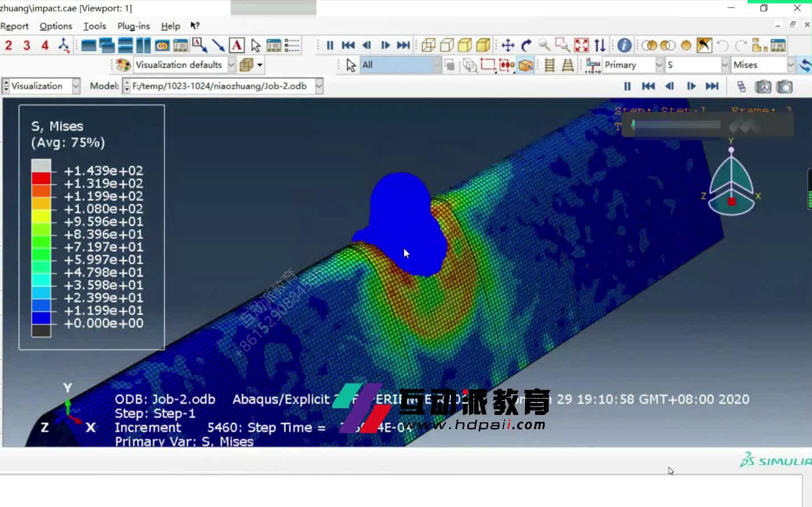
Task: Open the Query information tool
Action: [x=625, y=45]
